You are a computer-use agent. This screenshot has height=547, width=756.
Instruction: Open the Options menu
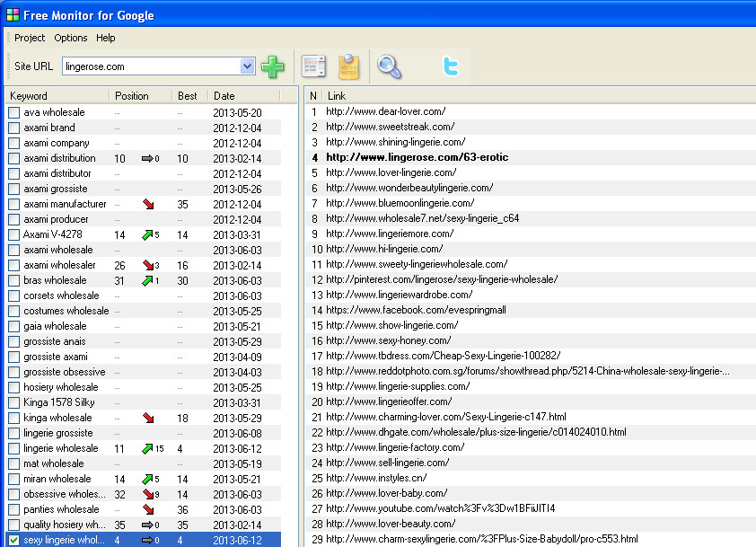70,38
